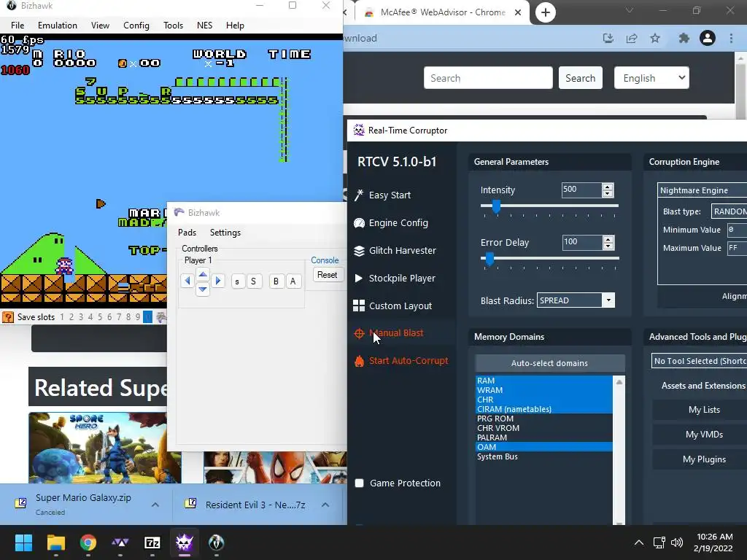Open the File menu in Bizhawk

(x=18, y=26)
